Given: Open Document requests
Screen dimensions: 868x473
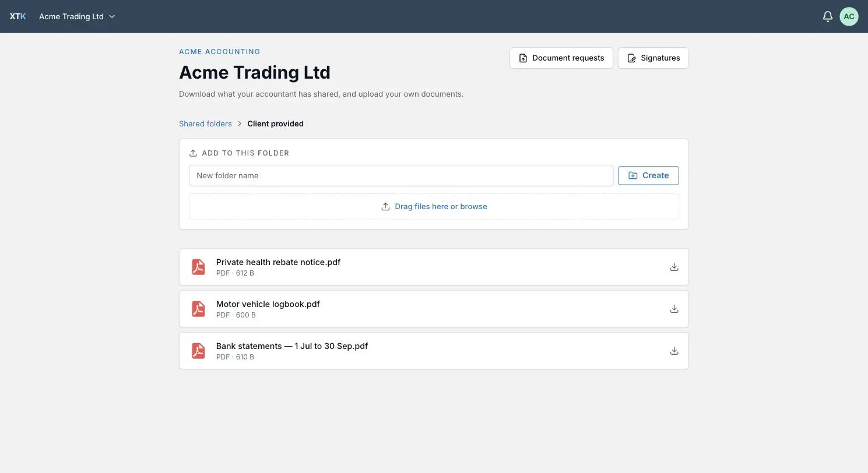Looking at the screenshot, I should pos(561,58).
